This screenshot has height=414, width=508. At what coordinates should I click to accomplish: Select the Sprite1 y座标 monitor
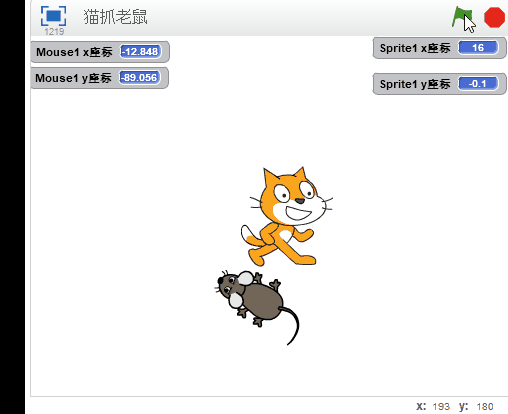pyautogui.click(x=440, y=84)
